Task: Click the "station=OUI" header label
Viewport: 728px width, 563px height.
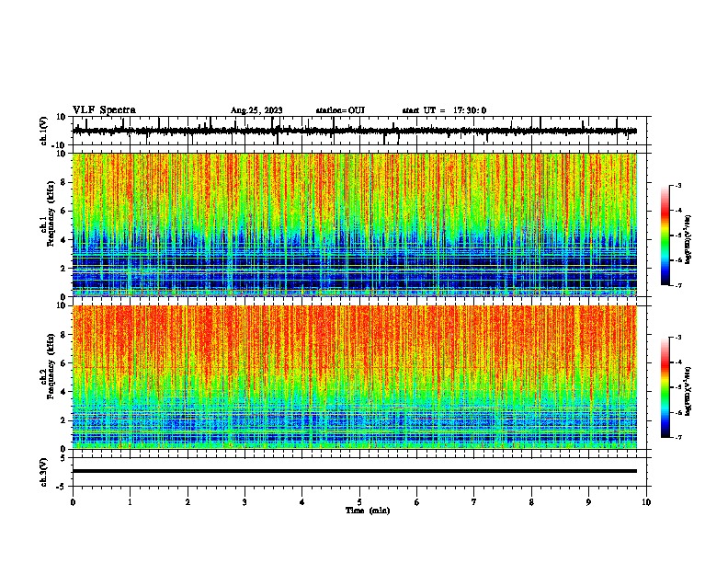Action: click(340, 110)
